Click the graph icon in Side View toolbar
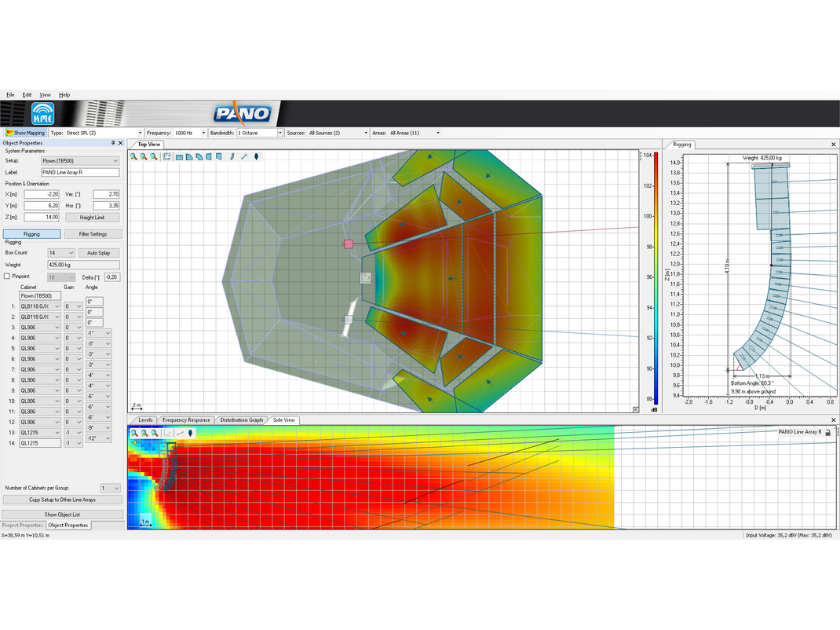 point(168,434)
